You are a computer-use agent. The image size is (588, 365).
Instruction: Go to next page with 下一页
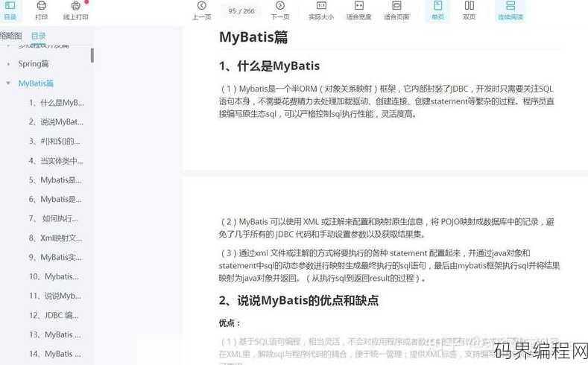(280, 10)
